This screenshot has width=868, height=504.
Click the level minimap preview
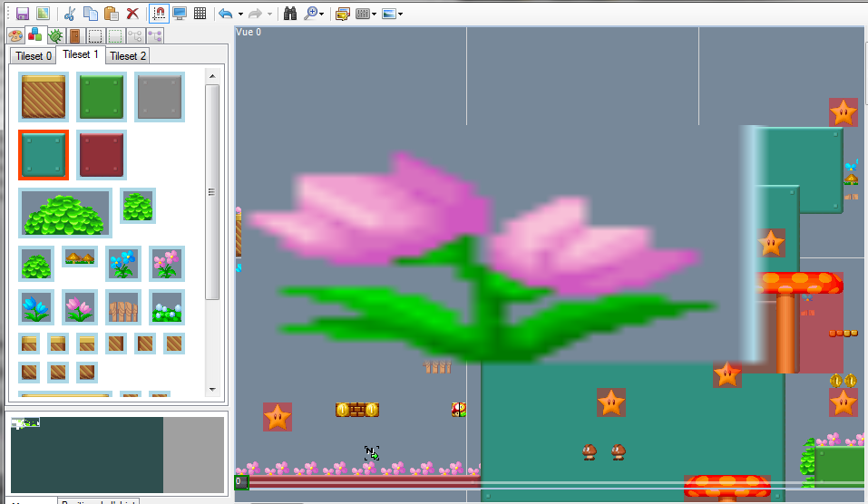pos(117,455)
